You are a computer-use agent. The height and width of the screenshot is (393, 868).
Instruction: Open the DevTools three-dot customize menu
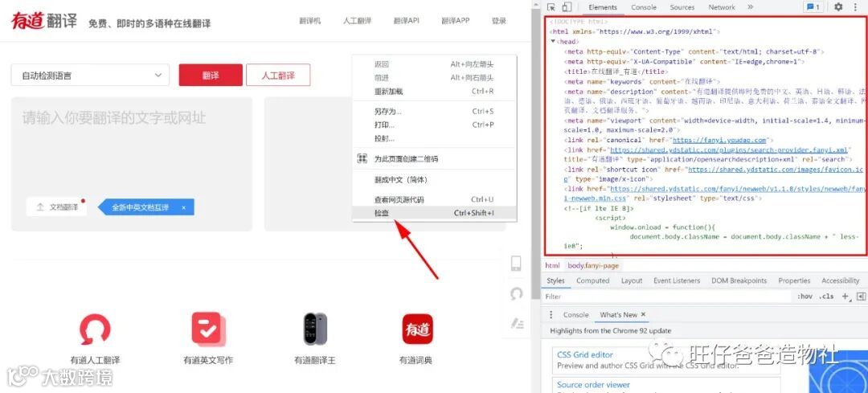tap(856, 7)
